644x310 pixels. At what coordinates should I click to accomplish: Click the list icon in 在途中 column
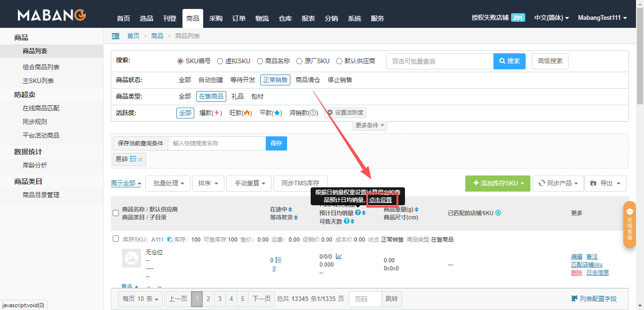(278, 260)
